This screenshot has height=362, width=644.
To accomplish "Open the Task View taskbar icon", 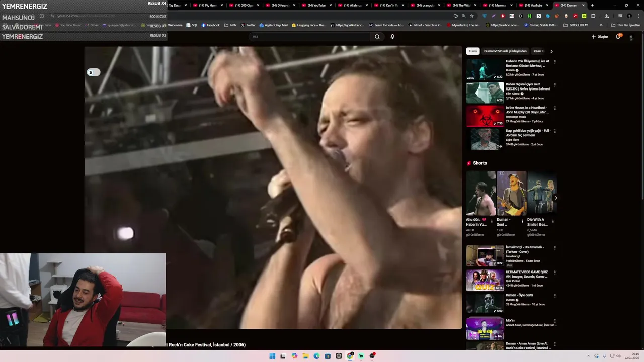I will point(283,356).
